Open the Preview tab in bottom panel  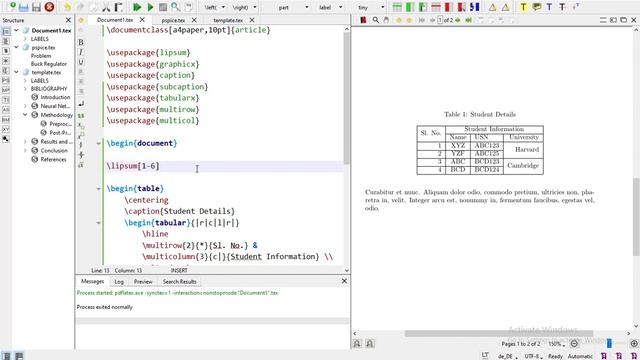coord(143,282)
